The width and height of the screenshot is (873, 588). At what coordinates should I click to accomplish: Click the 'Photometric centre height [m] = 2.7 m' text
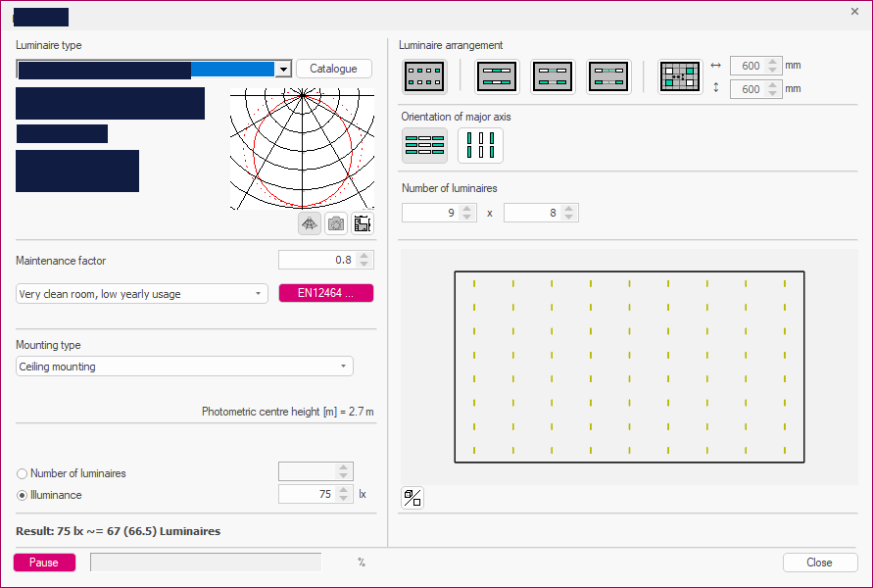point(288,412)
